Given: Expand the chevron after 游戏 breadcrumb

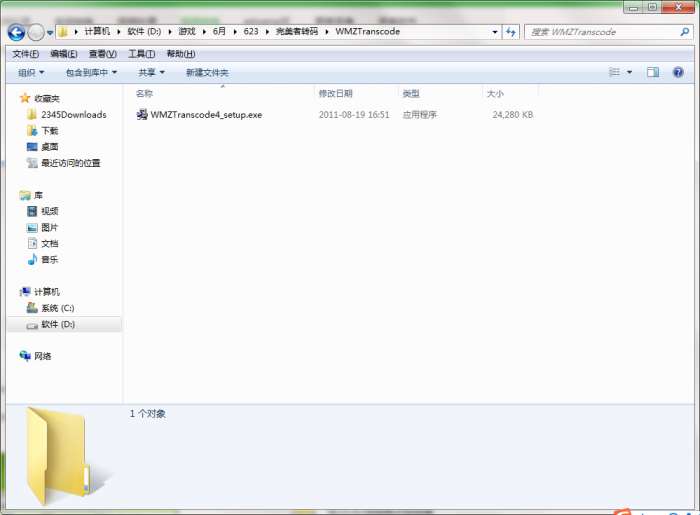Looking at the screenshot, I should [204, 32].
